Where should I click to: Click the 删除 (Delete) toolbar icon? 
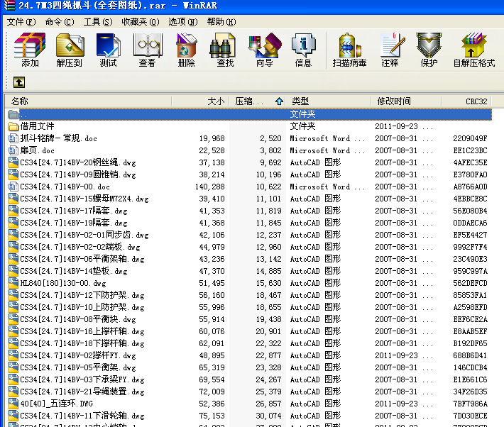(x=187, y=50)
